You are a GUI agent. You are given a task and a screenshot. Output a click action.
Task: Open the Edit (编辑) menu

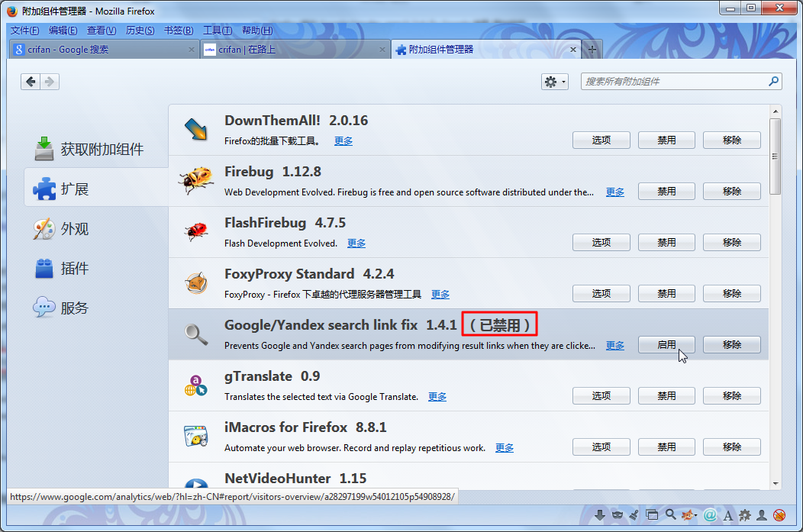pos(63,31)
